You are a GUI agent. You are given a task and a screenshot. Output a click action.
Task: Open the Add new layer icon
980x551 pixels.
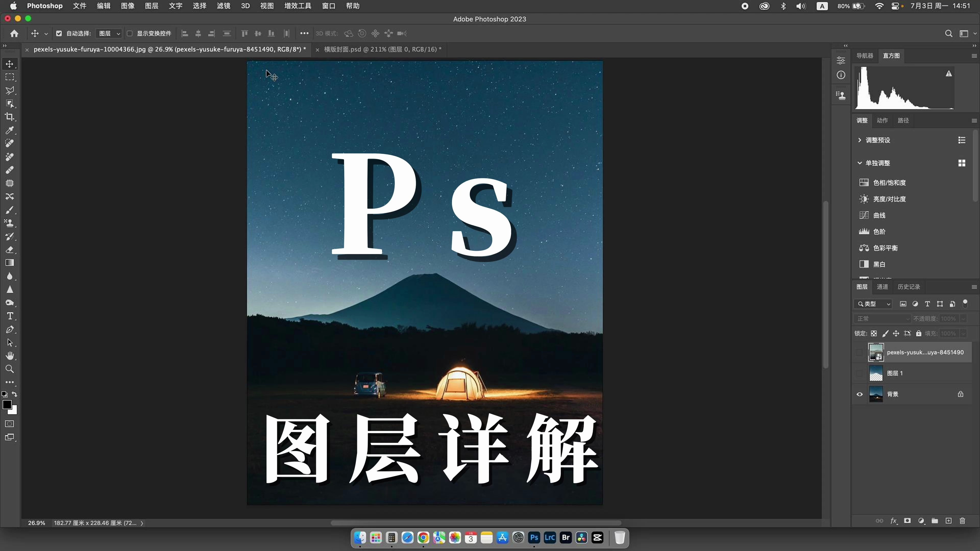coord(948,521)
